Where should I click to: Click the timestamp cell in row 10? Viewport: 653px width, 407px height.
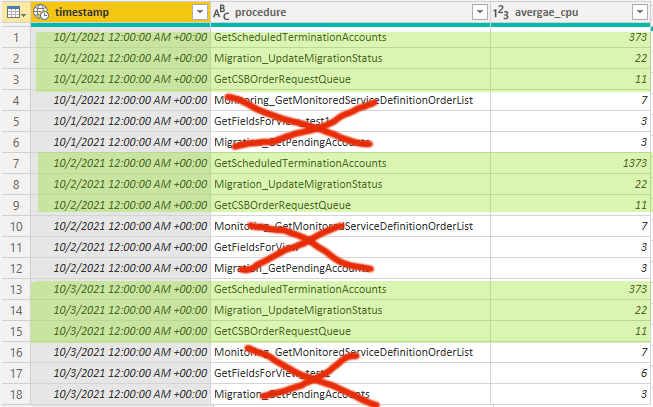121,226
